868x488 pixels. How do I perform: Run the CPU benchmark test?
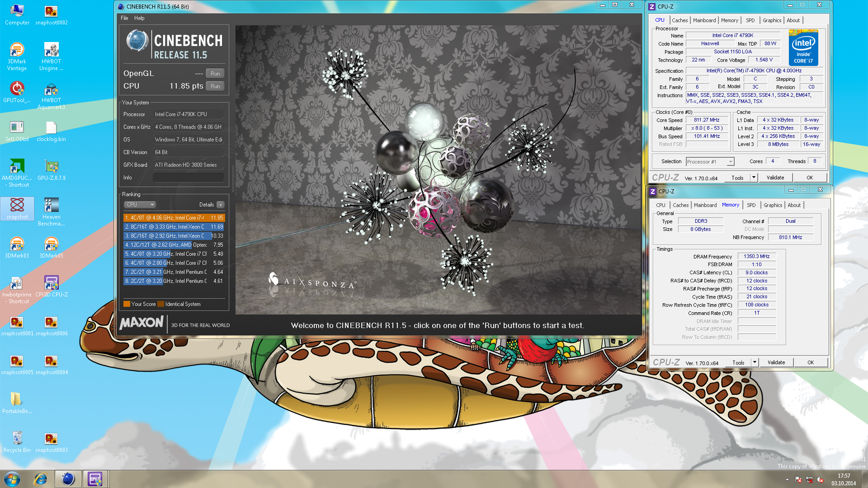click(215, 86)
